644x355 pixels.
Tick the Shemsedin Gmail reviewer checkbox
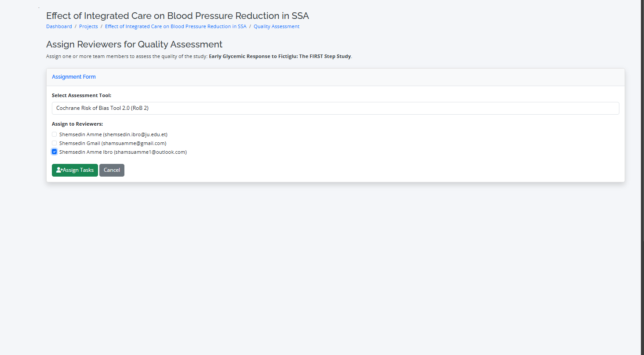55,143
